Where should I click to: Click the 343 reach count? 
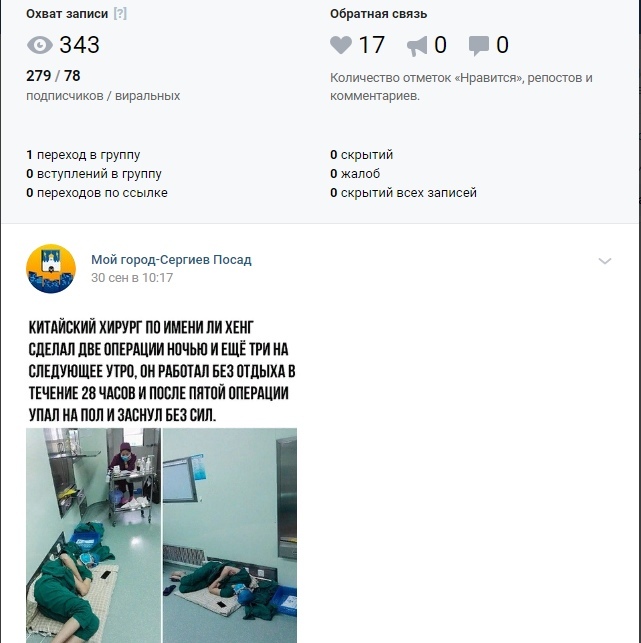(x=80, y=45)
